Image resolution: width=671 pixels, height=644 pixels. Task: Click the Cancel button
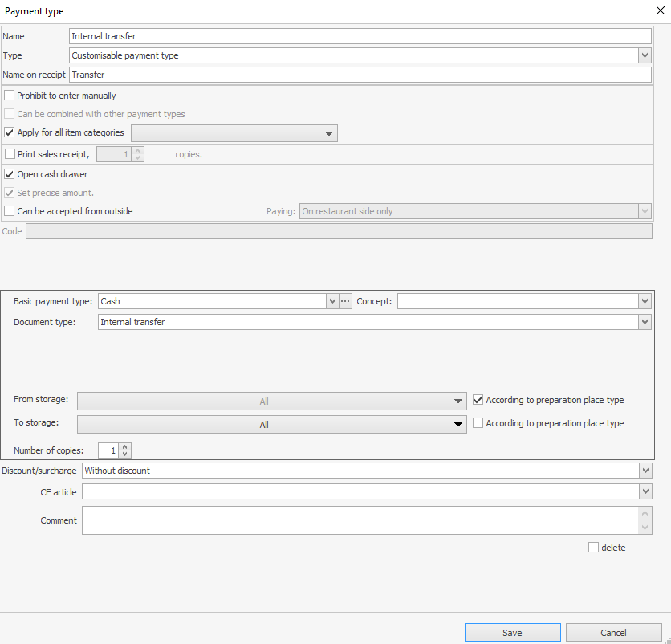[613, 633]
